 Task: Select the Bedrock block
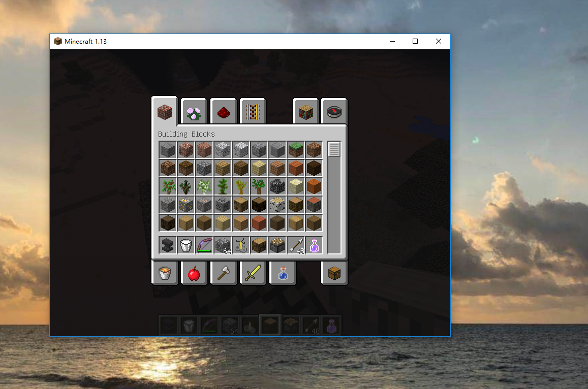(277, 187)
